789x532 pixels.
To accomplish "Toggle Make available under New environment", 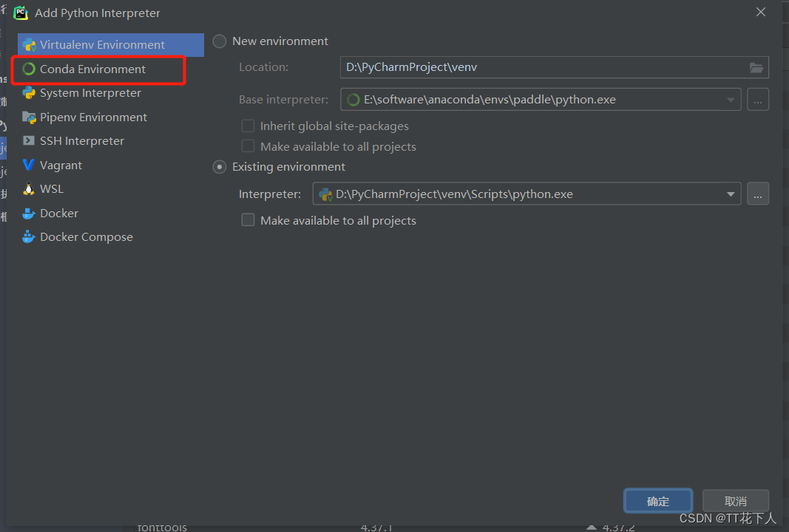I will click(248, 146).
